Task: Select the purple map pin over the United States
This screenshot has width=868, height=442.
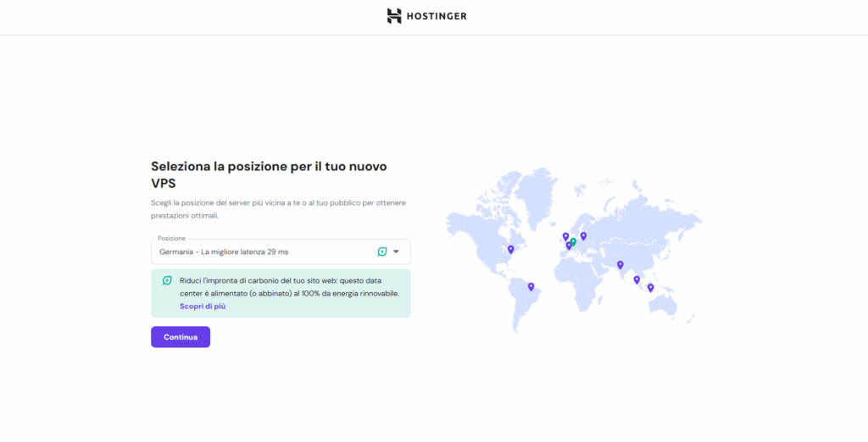Action: click(511, 250)
